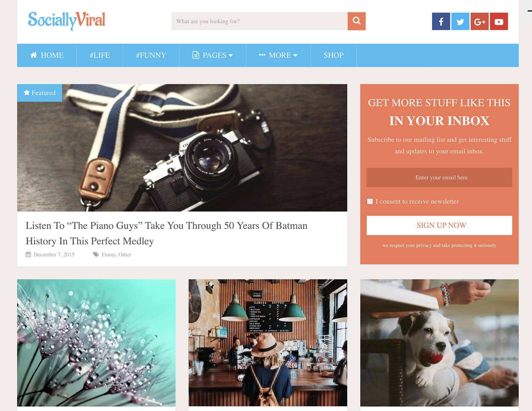Open the Facebook social icon

pyautogui.click(x=441, y=22)
